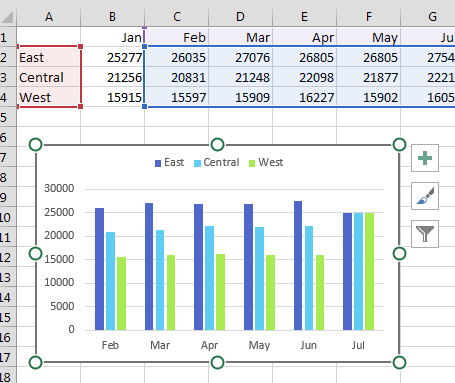Screen dimensions: 455x383
Task: Open the Chart Filters funnel button
Action: (x=425, y=234)
